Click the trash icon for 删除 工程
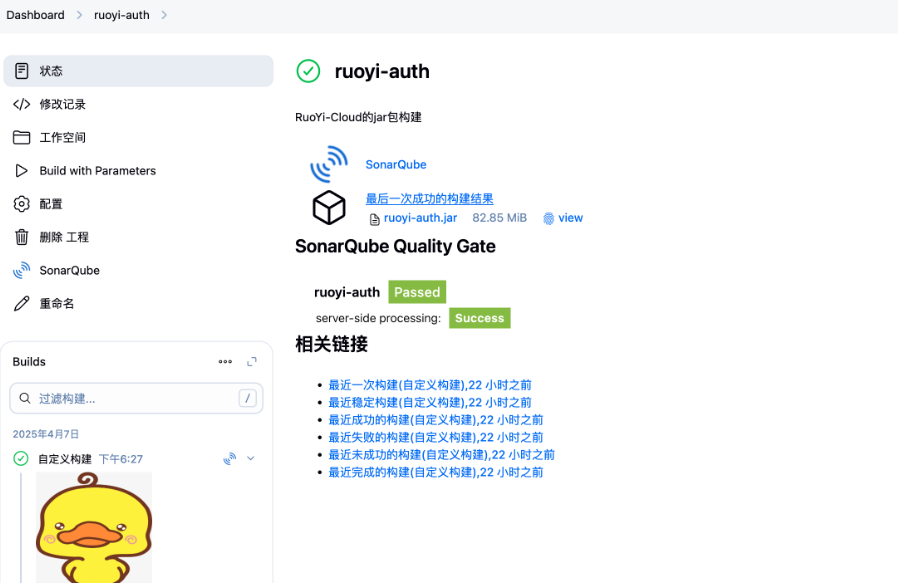 21,237
